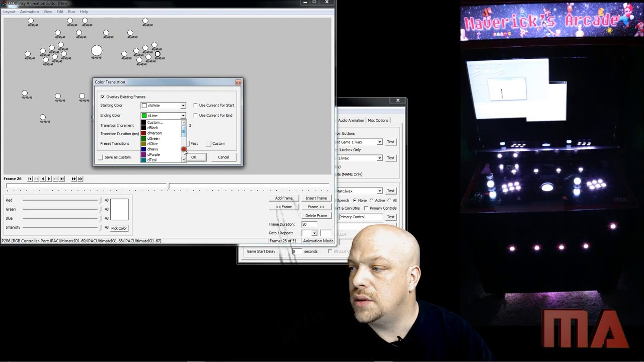Jump to last frame in playback controls
The height and width of the screenshot is (362, 644).
pos(62,178)
